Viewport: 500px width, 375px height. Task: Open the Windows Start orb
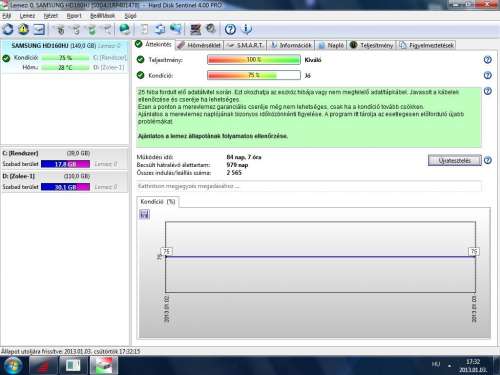12,365
